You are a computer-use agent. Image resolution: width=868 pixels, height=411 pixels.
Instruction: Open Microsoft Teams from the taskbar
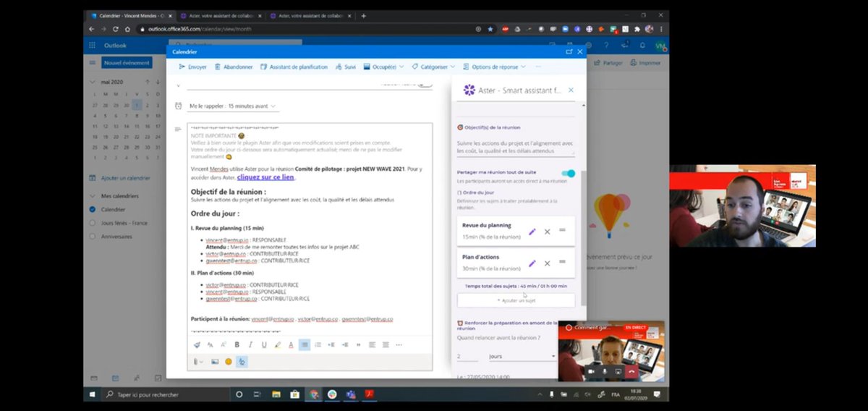click(351, 394)
